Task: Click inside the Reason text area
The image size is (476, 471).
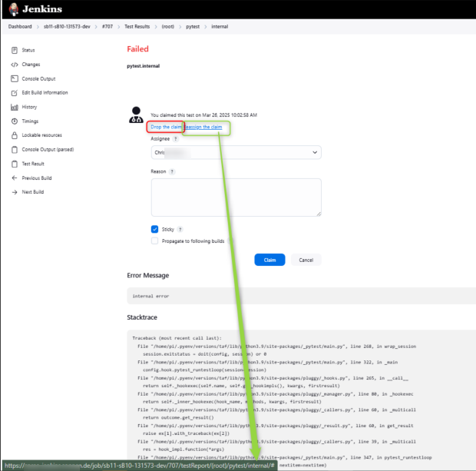Action: [x=236, y=197]
